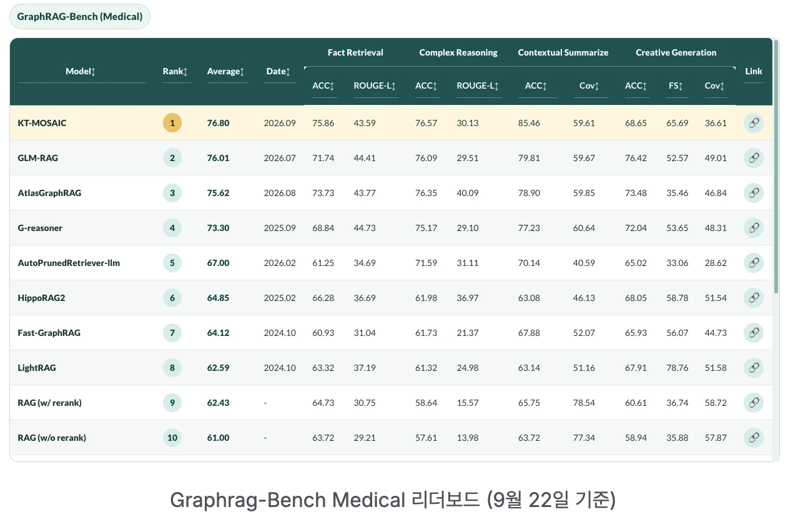Open the link icon for KT-MOSAIC

753,123
